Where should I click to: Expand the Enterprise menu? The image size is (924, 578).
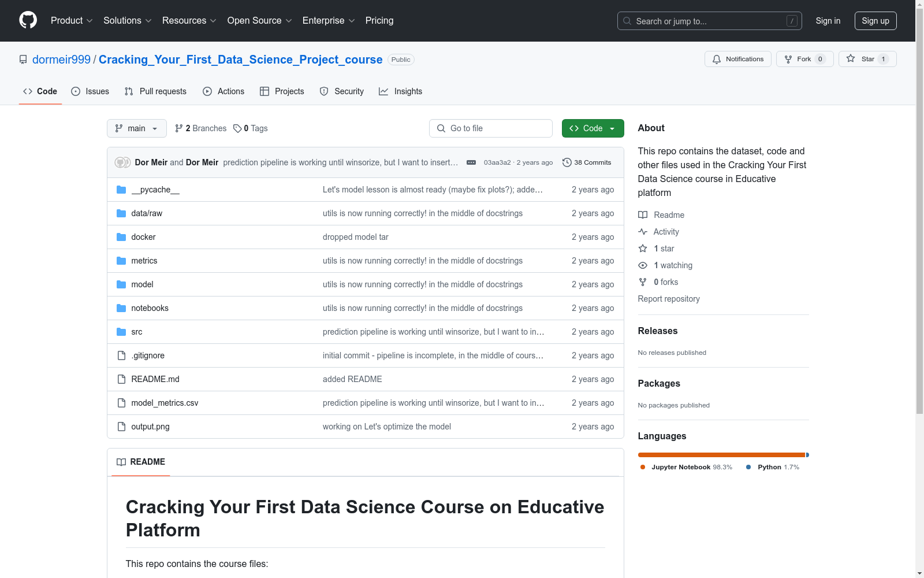(x=329, y=20)
